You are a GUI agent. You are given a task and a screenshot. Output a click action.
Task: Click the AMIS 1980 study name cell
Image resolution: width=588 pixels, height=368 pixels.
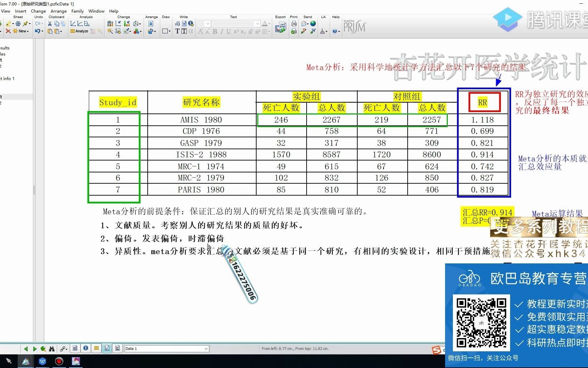tap(201, 120)
